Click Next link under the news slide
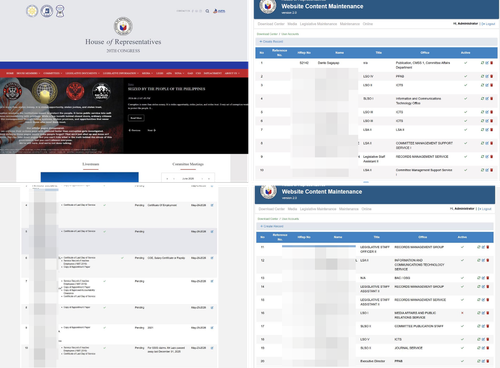Viewport: 500px width, 368px height. (151, 130)
